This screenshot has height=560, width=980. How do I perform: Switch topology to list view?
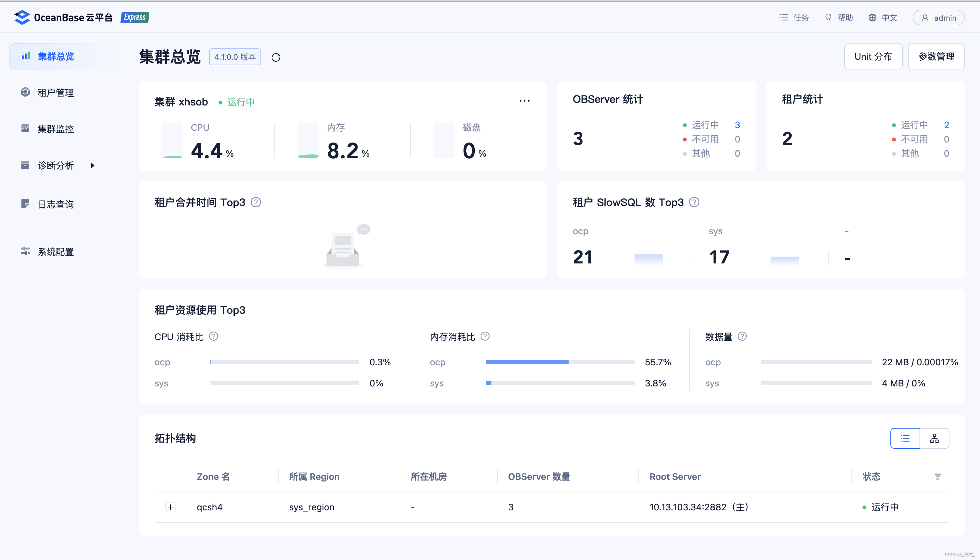[x=905, y=438]
